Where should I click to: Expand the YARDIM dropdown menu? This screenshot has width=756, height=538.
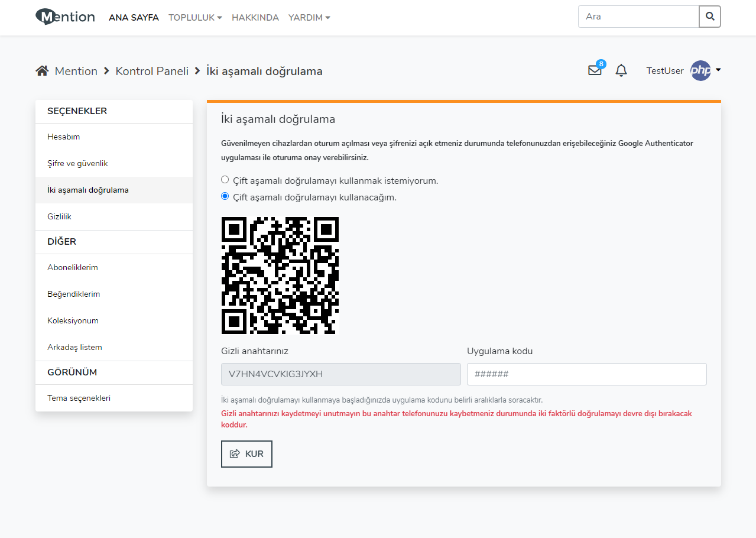tap(309, 18)
